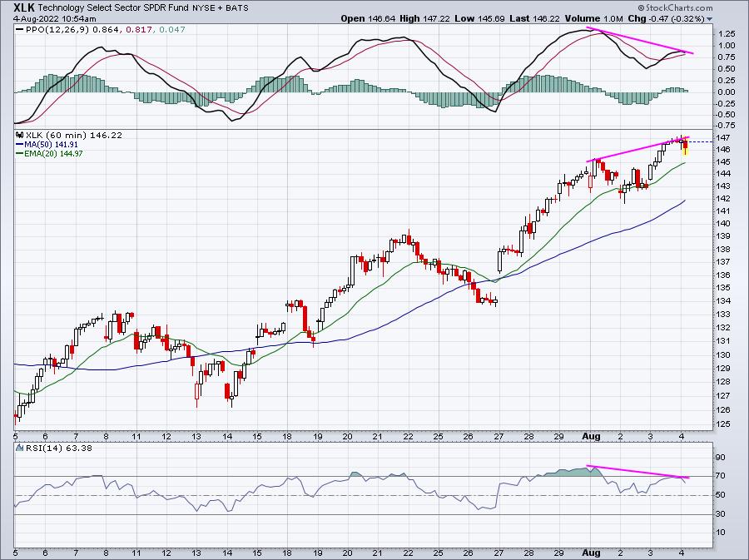Click the 147 level on price axis
This screenshot has height=560, width=749.
[722, 137]
